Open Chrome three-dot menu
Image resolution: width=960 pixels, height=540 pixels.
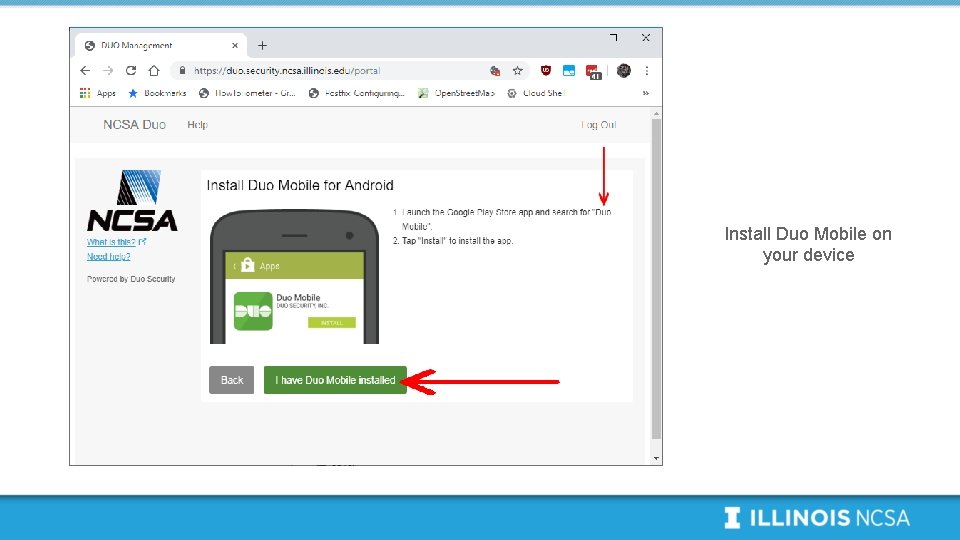(x=647, y=71)
